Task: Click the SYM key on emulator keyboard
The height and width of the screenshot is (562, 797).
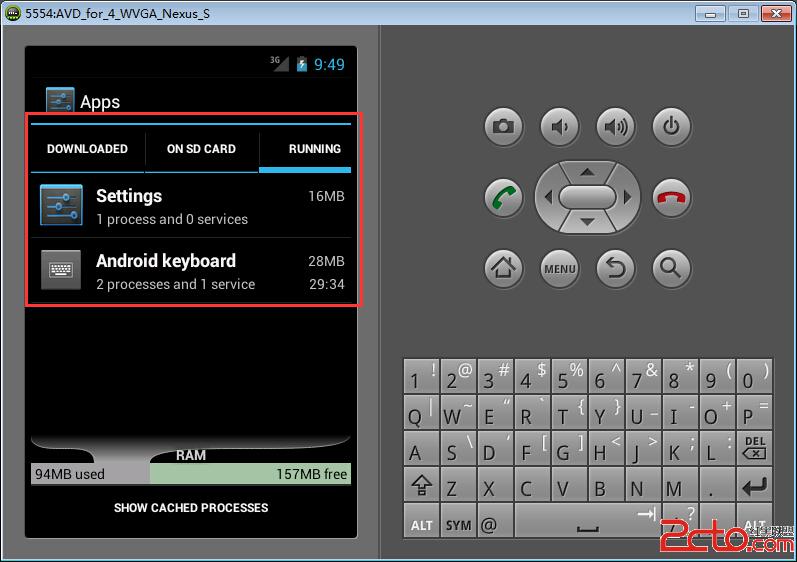Action: point(458,521)
